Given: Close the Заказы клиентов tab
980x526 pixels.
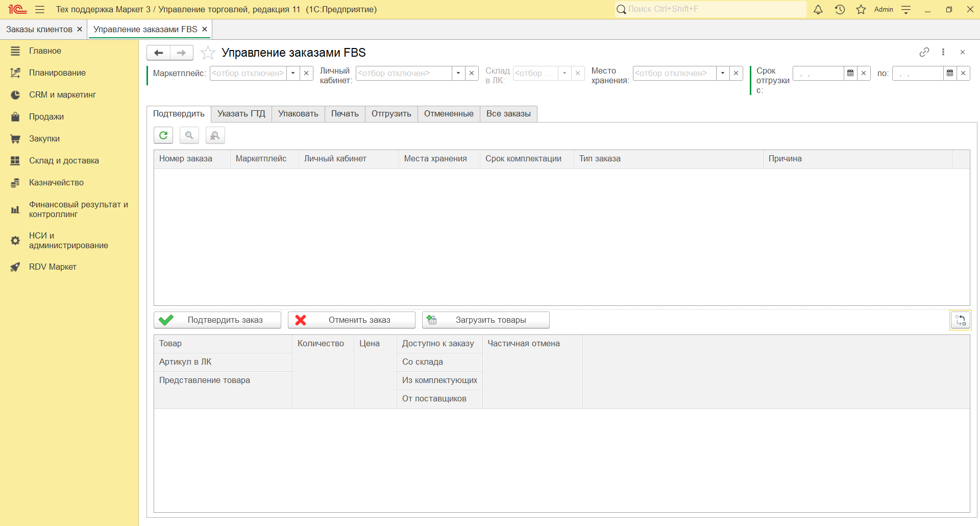Looking at the screenshot, I should tap(80, 29).
